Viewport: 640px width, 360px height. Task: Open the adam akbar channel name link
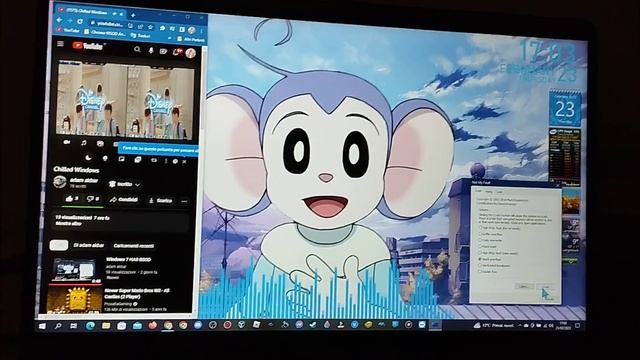pyautogui.click(x=84, y=180)
